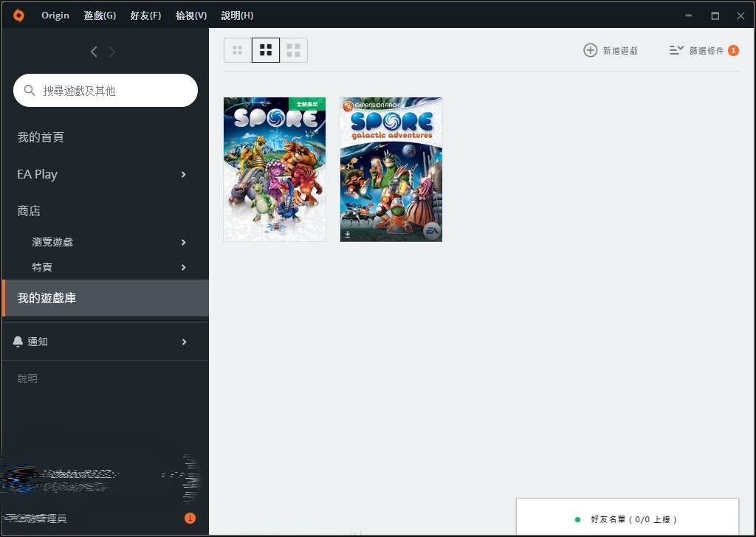
Task: Open the 檢視(V) menu
Action: [191, 15]
